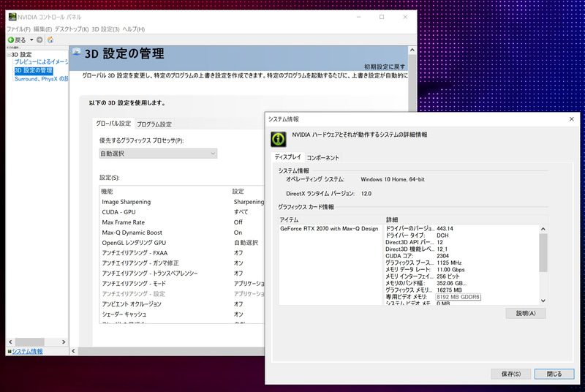Open the ファイル(F) menu
This screenshot has width=585, height=392.
pos(18,29)
